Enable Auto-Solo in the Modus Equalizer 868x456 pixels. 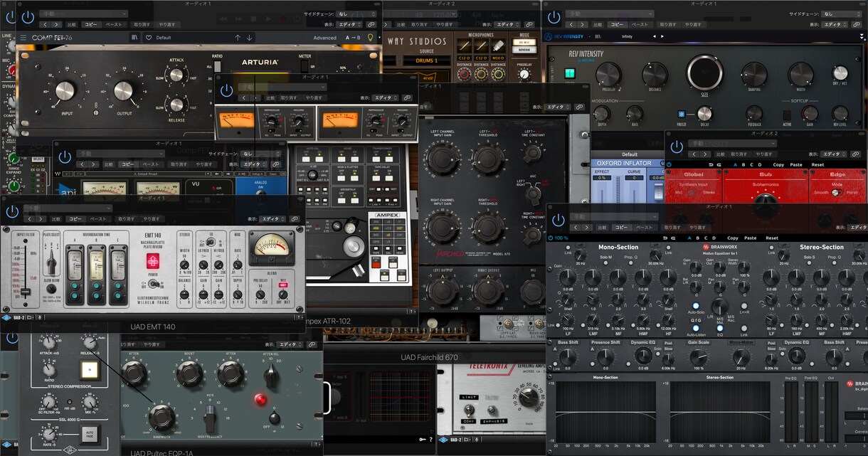(x=696, y=305)
